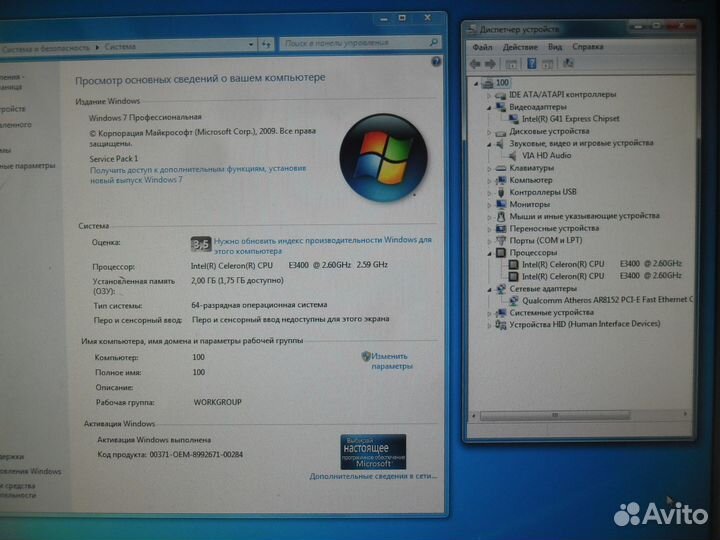
Task: Click the blue Help icon in Device Manager toolbar
Action: click(531, 63)
